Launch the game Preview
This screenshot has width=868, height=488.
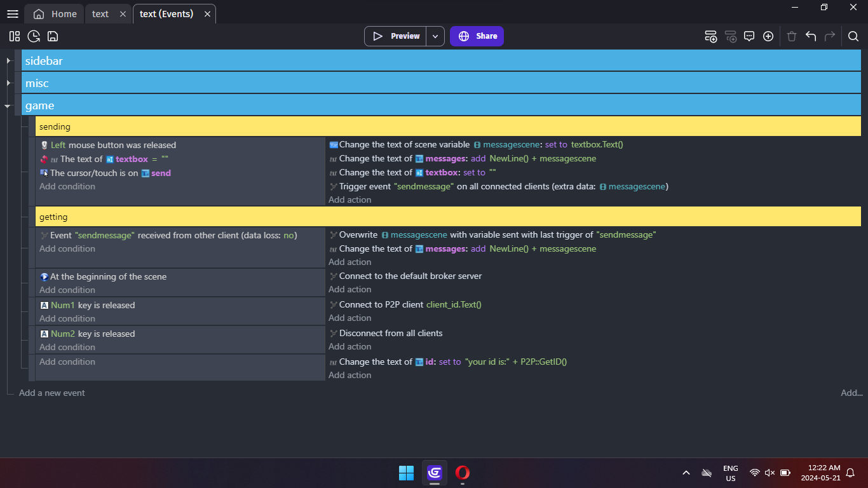[x=395, y=36]
